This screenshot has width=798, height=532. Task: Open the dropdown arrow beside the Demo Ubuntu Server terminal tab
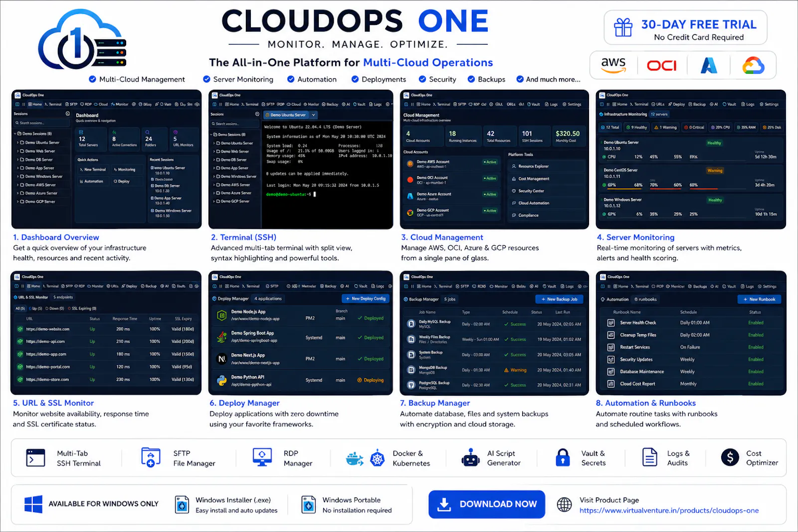coord(314,115)
